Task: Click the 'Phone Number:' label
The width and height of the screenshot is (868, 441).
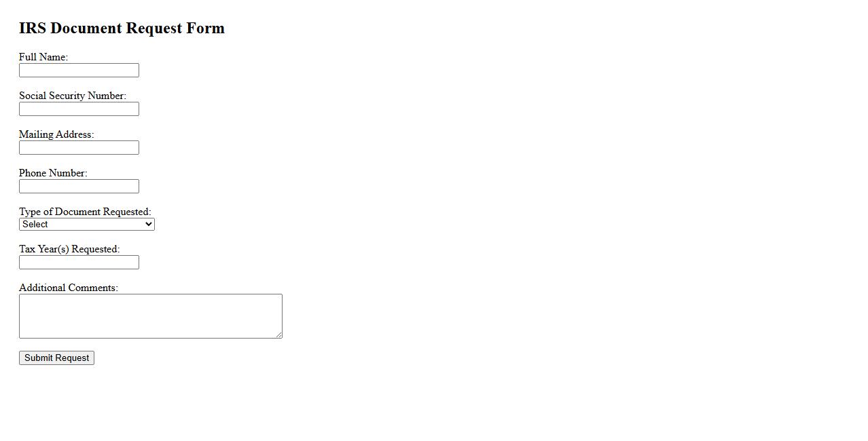Action: [x=53, y=173]
